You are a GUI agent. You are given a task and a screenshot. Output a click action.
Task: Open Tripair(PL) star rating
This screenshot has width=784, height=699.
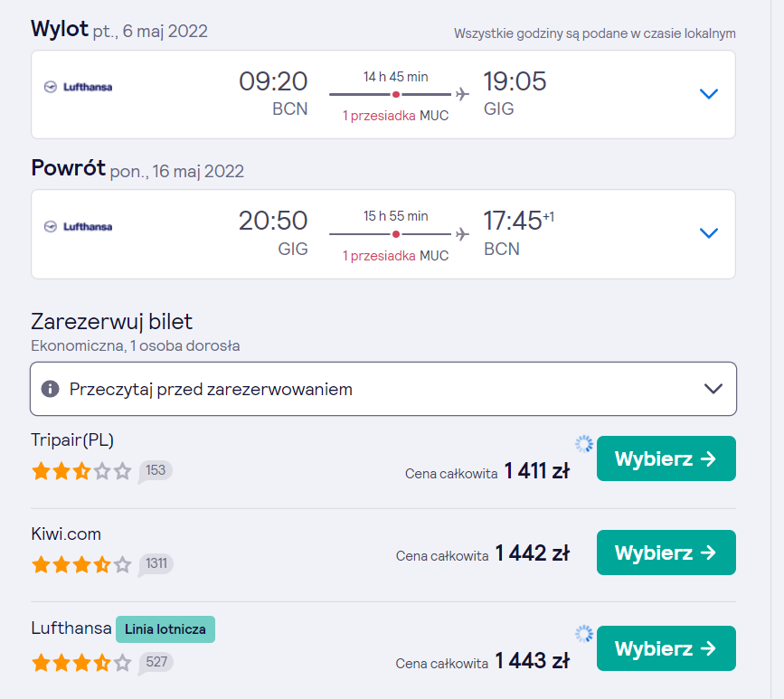click(x=81, y=471)
